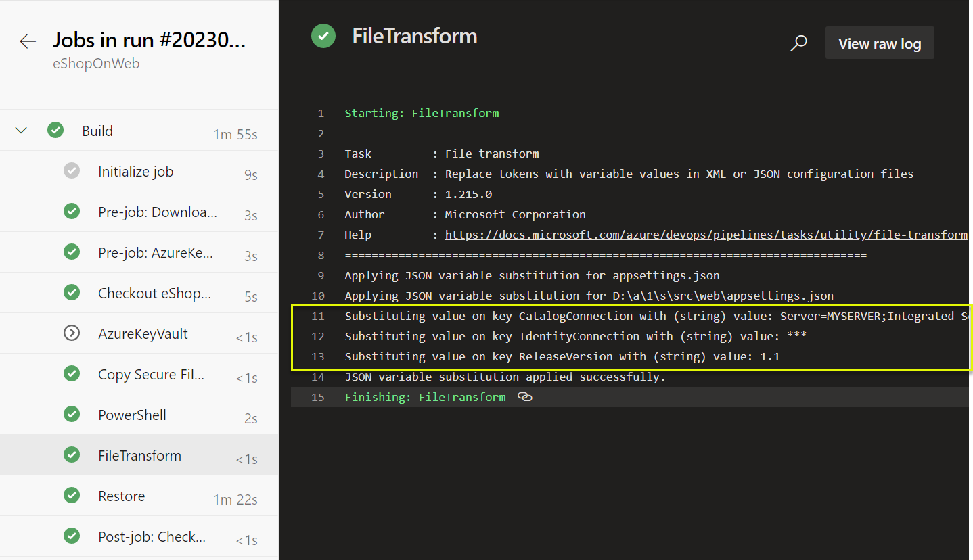Viewport: 973px width, 560px height.
Task: Click status icon of Restore step
Action: click(x=72, y=495)
